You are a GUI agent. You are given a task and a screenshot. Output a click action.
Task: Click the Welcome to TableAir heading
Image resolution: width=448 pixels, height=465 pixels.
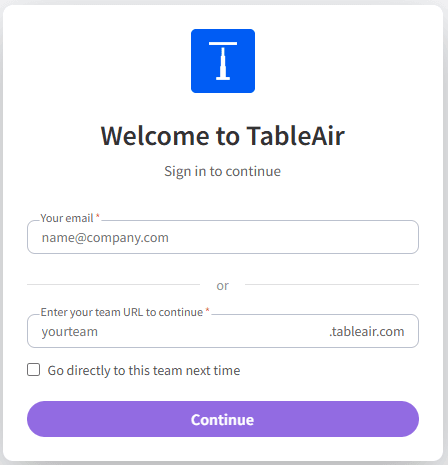coord(223,136)
